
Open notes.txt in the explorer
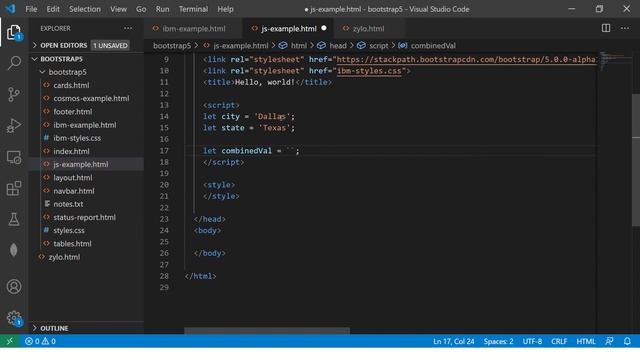pyautogui.click(x=68, y=204)
